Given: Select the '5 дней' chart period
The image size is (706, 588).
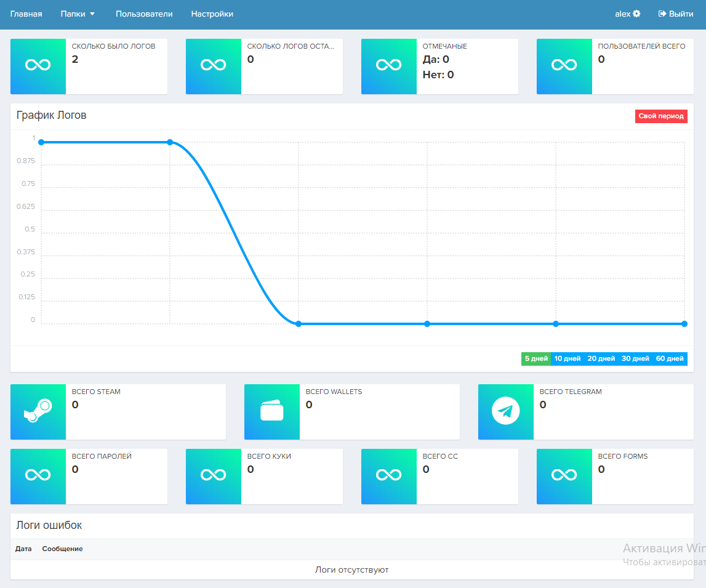Looking at the screenshot, I should 536,359.
